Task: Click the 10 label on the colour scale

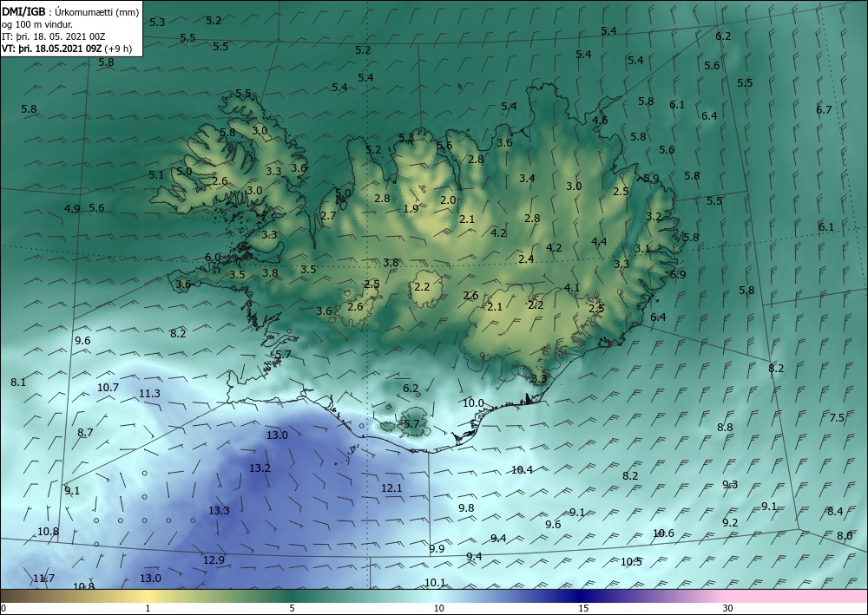Action: pos(438,608)
